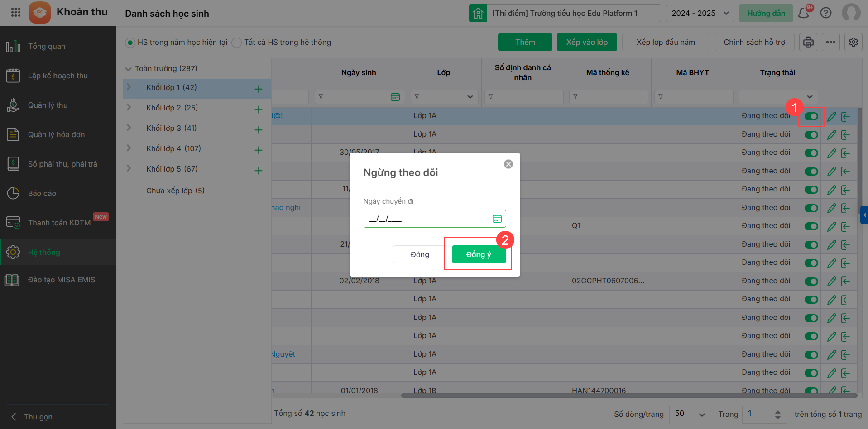This screenshot has width=868, height=429.
Task: Open the 2024 - 2025 school year dropdown
Action: 700,13
